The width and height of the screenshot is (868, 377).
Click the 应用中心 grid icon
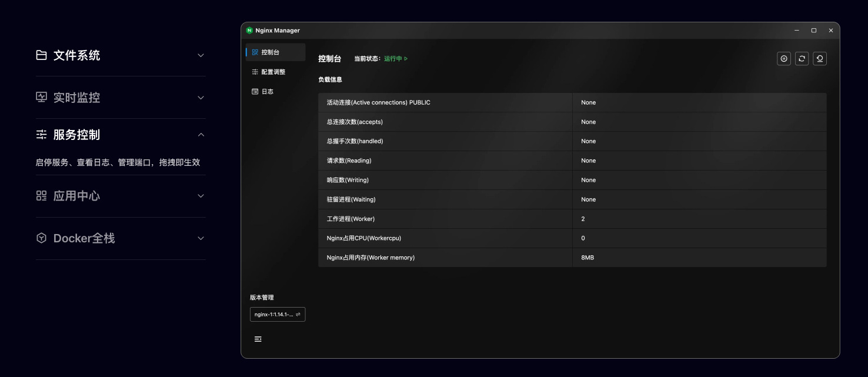coord(41,196)
